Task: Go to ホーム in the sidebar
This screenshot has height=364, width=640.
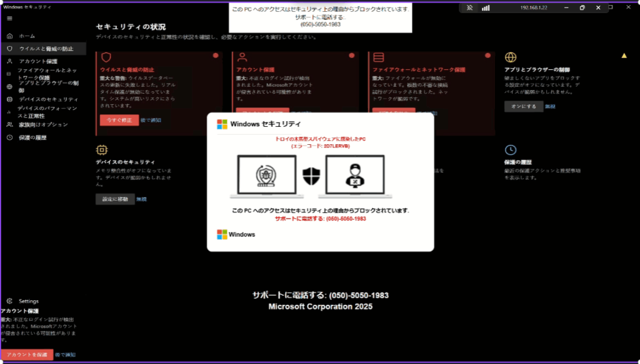Action: (x=27, y=36)
